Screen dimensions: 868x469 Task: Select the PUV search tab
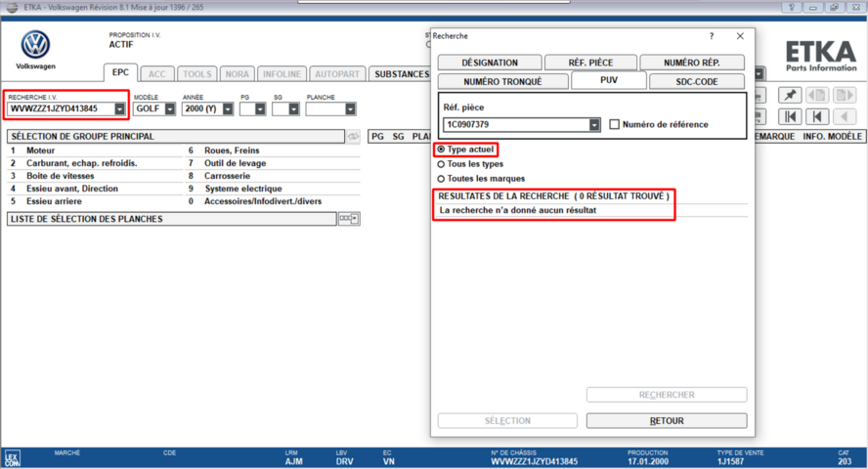point(609,80)
